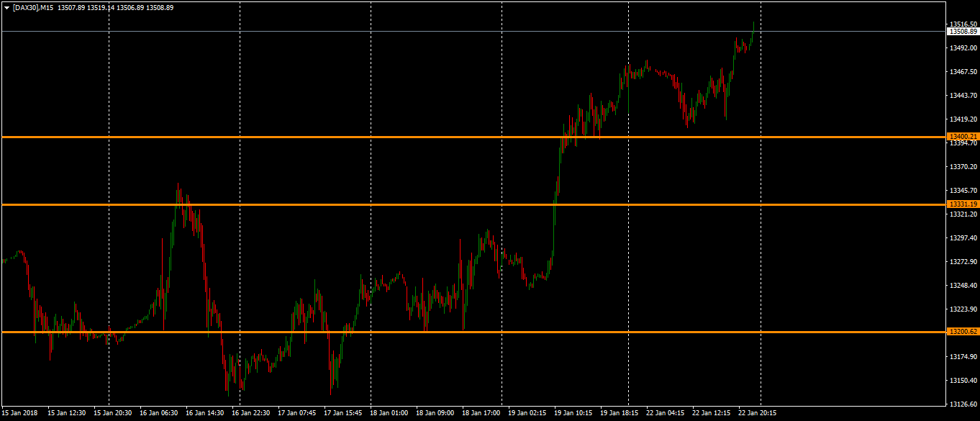The height and width of the screenshot is (421, 980).
Task: Click the 16 Jan 06:30 time label
Action: (159, 413)
